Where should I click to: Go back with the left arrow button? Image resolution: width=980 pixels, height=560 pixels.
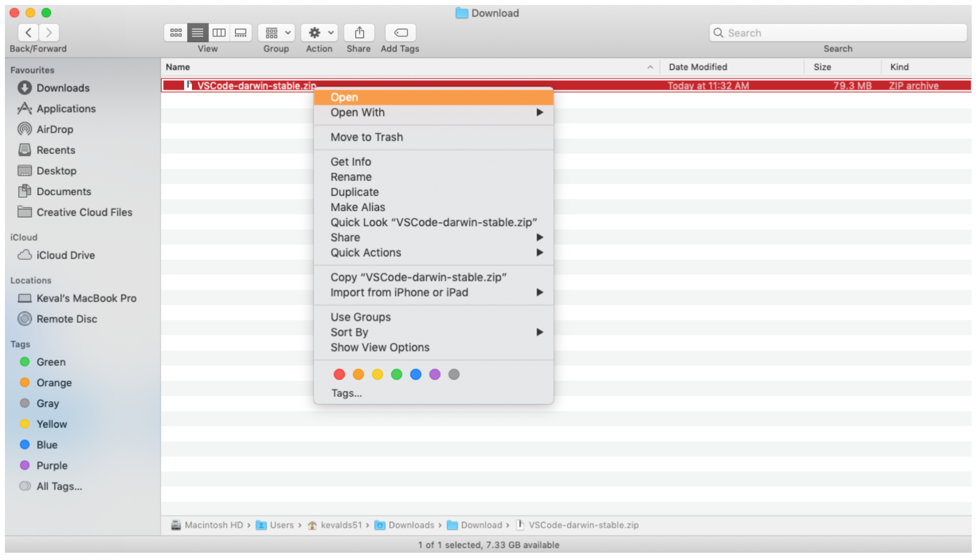point(28,33)
